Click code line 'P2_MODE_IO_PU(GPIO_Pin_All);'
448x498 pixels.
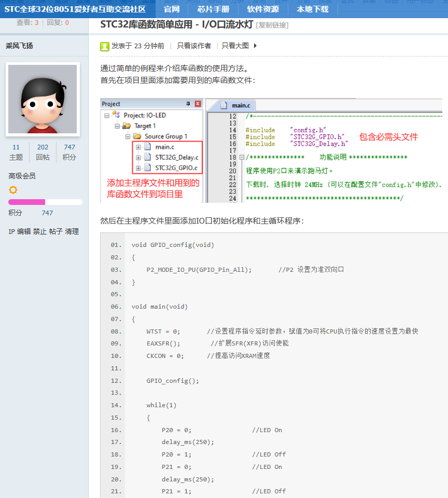[199, 270]
